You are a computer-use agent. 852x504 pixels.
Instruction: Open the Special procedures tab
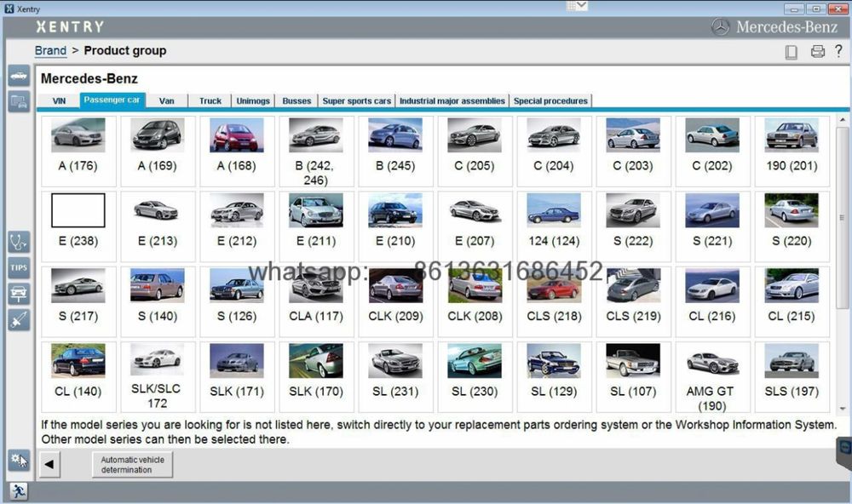coord(550,101)
